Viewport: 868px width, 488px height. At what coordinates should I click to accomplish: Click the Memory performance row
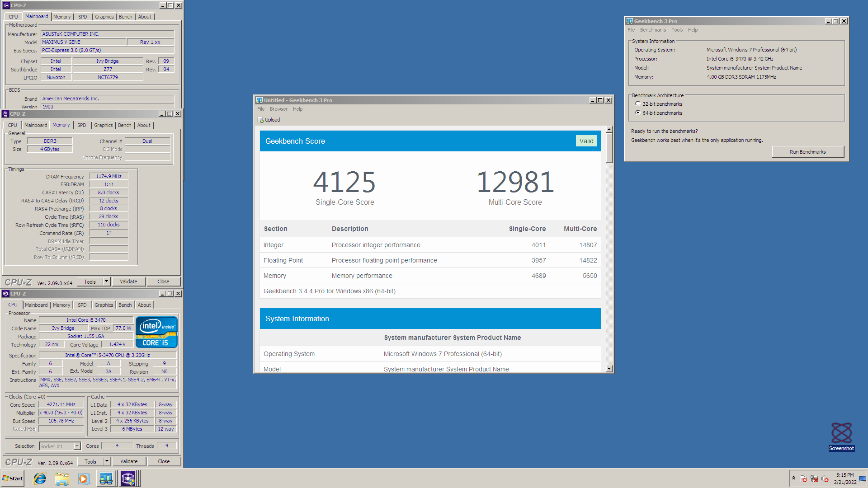pyautogui.click(x=430, y=276)
